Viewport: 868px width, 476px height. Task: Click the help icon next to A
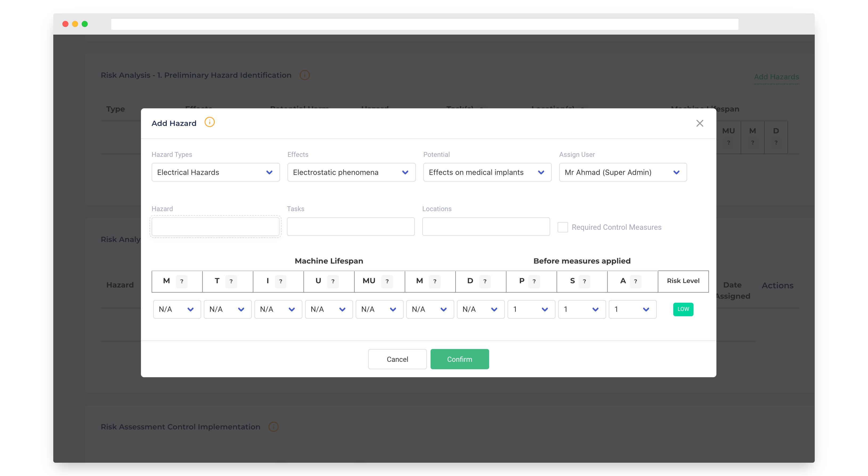click(635, 281)
